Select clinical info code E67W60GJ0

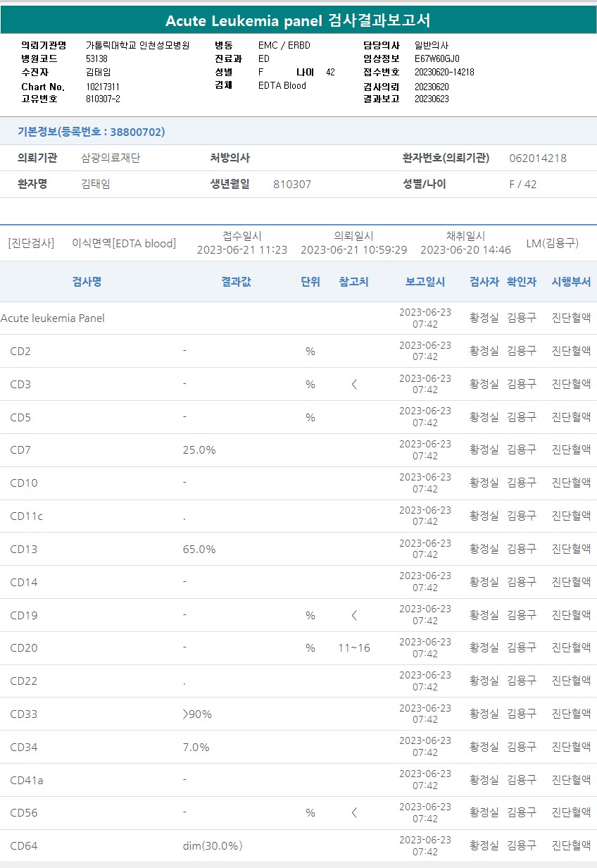(437, 58)
